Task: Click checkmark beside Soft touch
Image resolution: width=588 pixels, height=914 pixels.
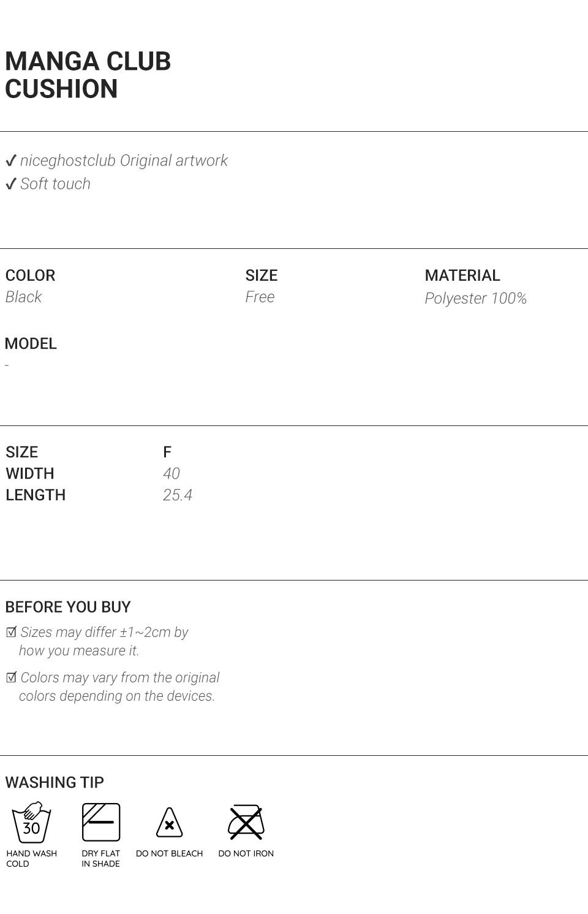Action: [10, 184]
